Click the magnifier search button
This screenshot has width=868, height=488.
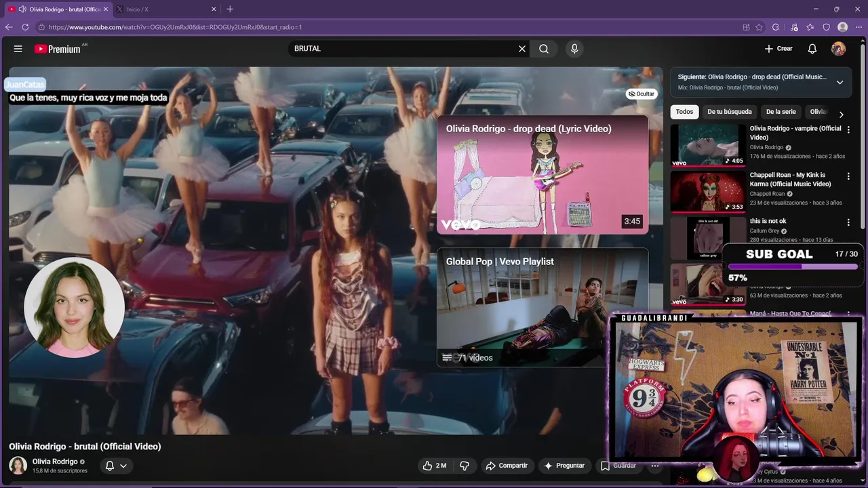(544, 49)
